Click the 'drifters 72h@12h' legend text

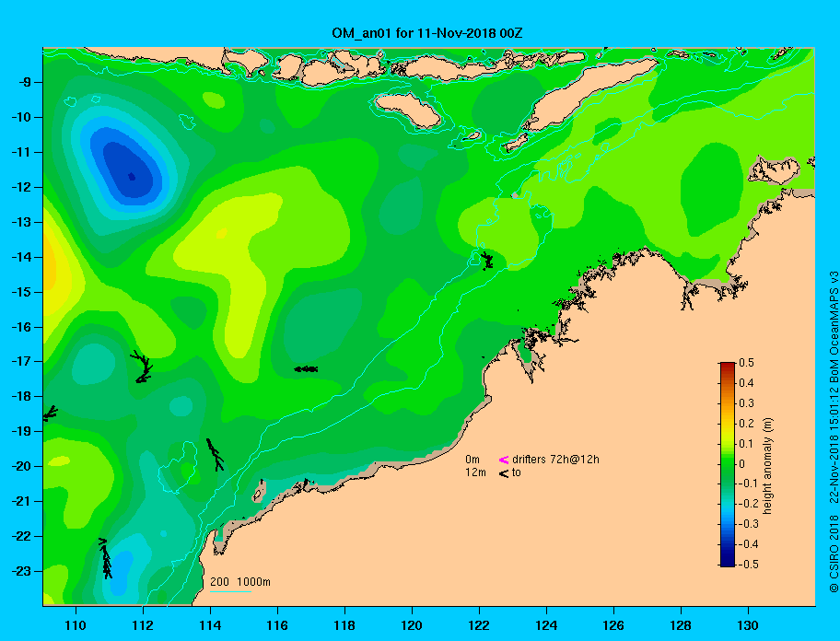tap(555, 460)
